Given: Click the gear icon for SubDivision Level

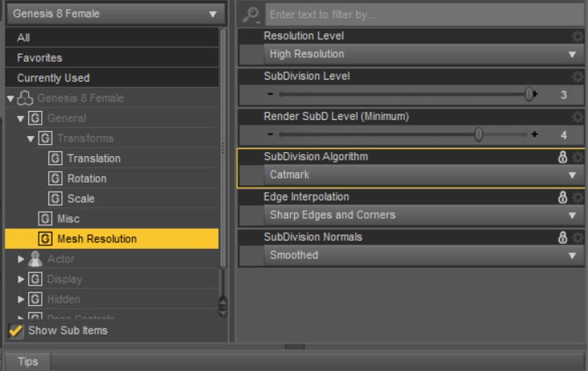Looking at the screenshot, I should (578, 76).
